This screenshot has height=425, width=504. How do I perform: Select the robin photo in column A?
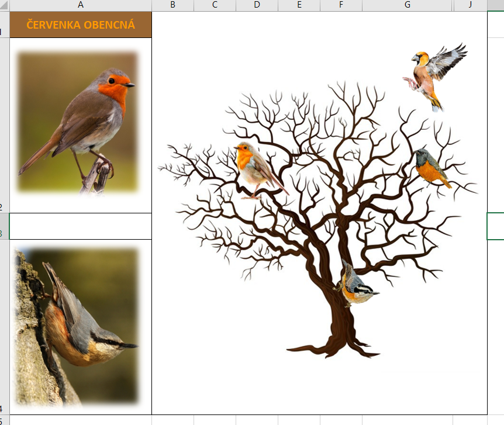click(78, 122)
